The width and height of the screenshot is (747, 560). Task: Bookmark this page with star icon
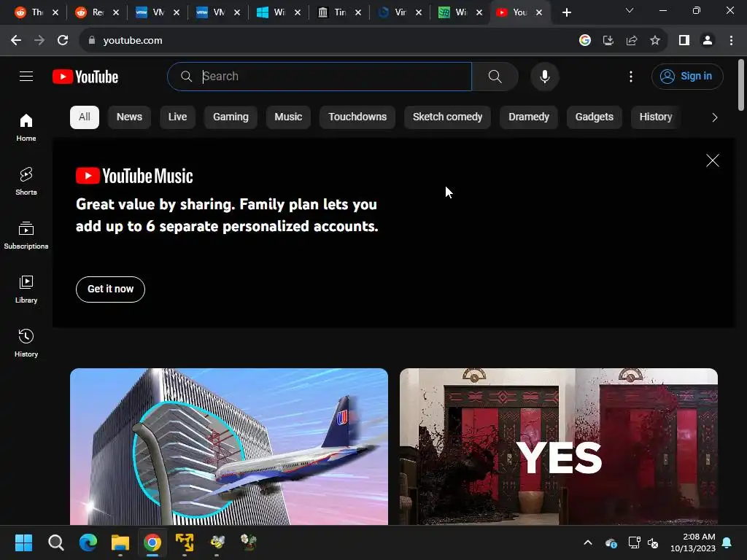[655, 41]
